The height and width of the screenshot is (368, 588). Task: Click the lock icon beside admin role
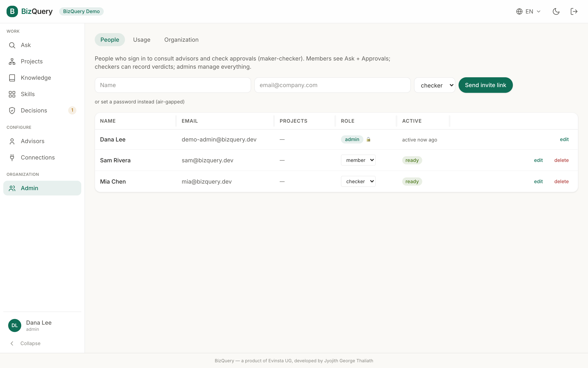pyautogui.click(x=368, y=139)
